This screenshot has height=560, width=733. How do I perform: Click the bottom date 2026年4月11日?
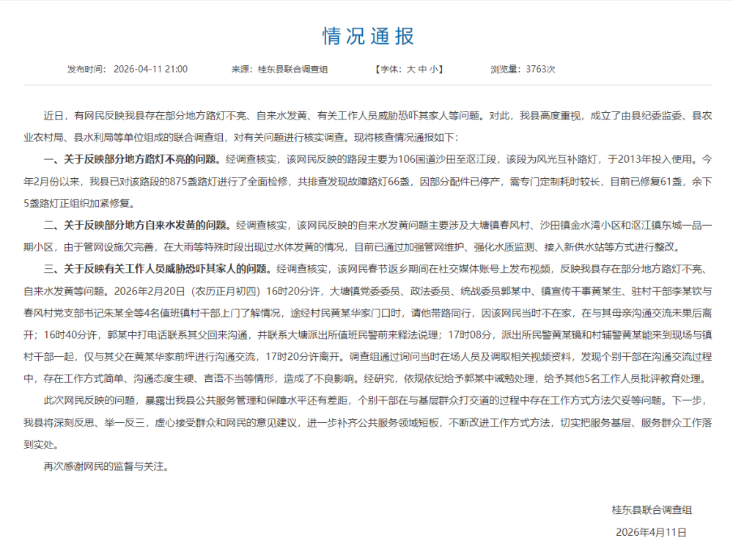tap(652, 532)
